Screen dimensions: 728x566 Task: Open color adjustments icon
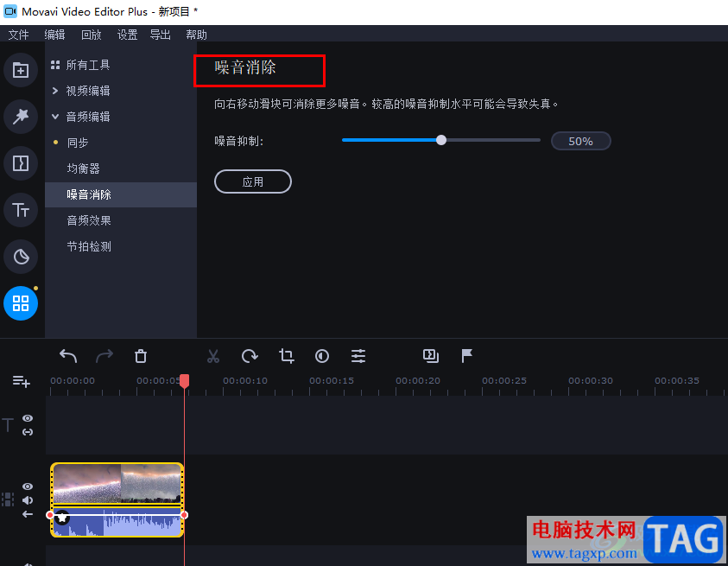(x=322, y=356)
